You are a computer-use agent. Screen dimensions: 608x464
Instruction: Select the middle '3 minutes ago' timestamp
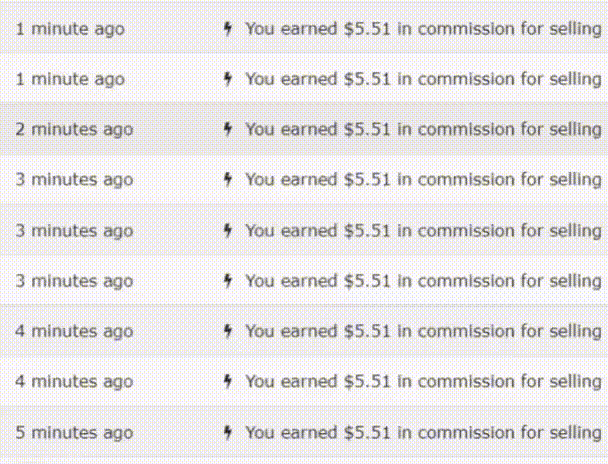coord(74,231)
